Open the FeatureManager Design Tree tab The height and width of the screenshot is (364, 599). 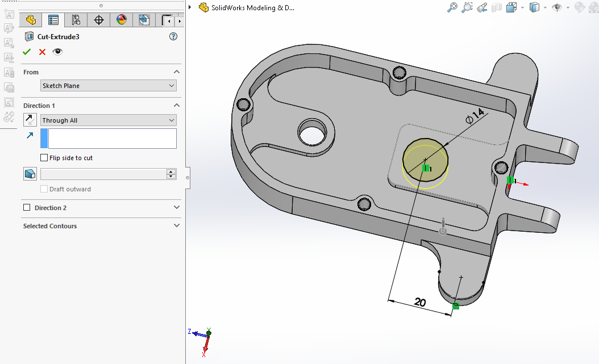pyautogui.click(x=31, y=20)
